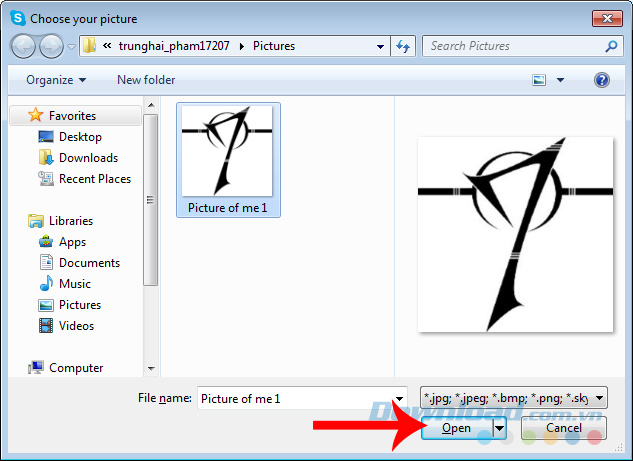The height and width of the screenshot is (461, 633).
Task: Click the Recent Places icon
Action: pyautogui.click(x=46, y=178)
